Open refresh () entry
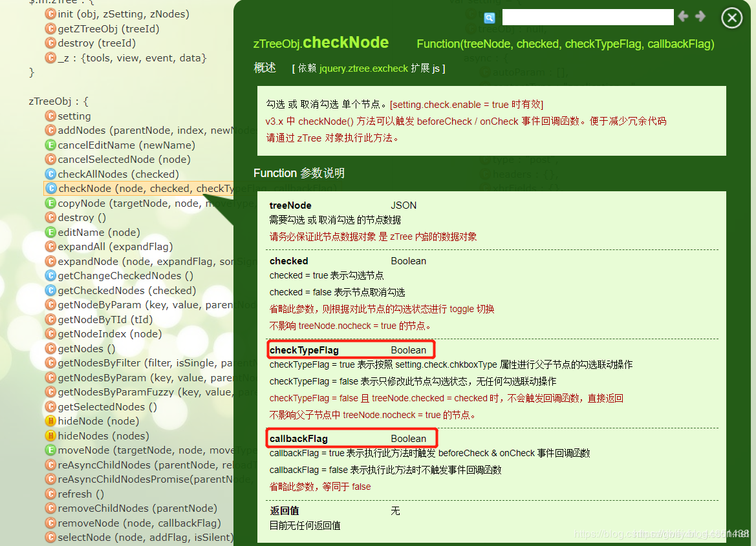This screenshot has width=756, height=546. pos(81,494)
